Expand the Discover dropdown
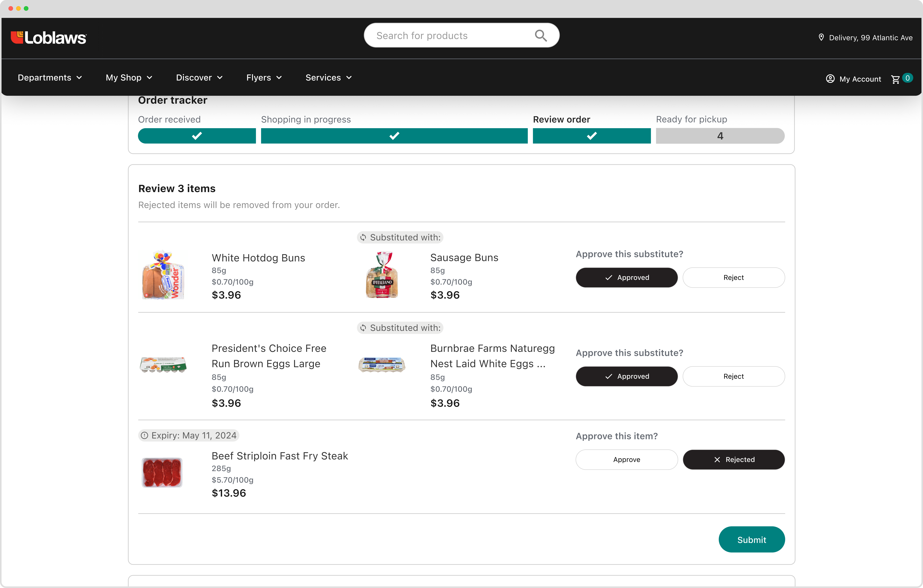 pos(199,77)
